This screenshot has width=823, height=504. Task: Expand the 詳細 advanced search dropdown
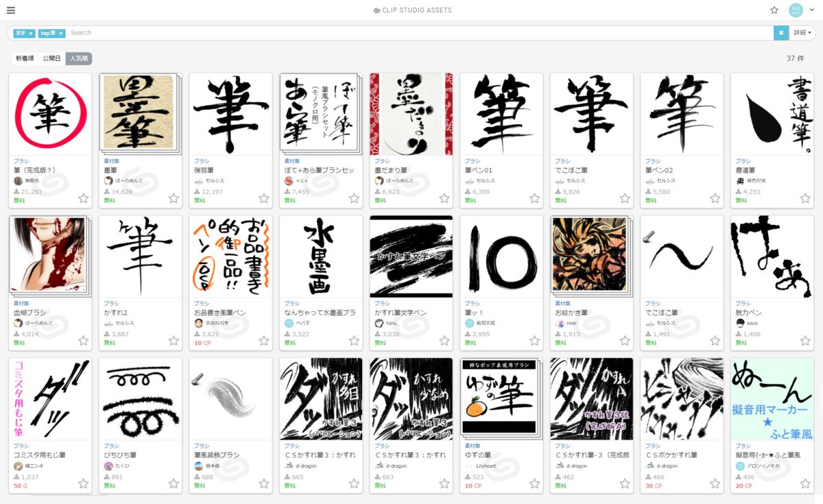pos(802,33)
